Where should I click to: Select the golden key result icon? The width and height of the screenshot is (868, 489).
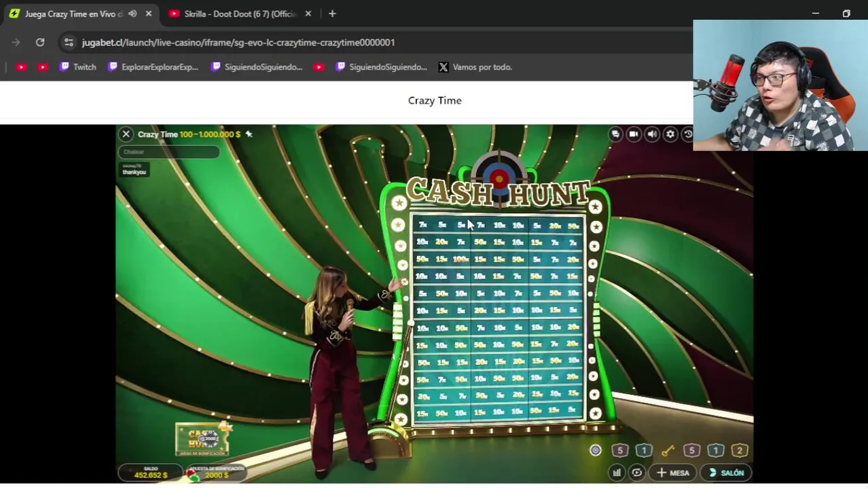coord(668,450)
